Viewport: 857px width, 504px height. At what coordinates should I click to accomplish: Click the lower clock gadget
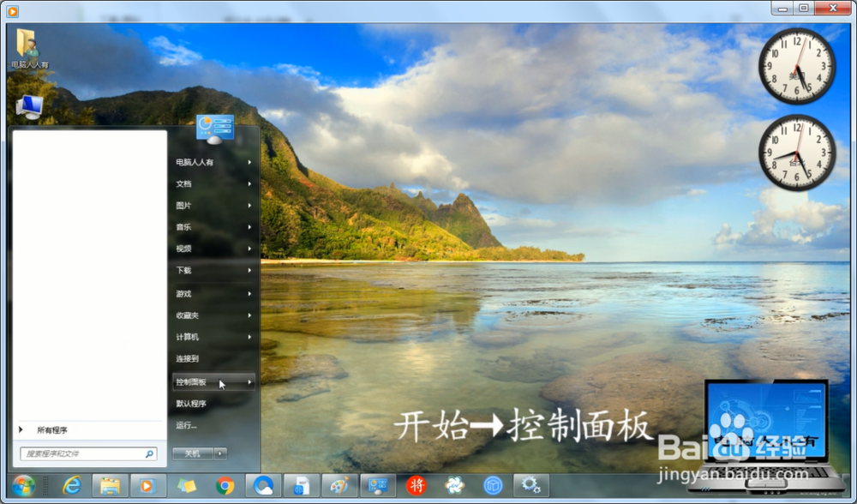click(797, 153)
